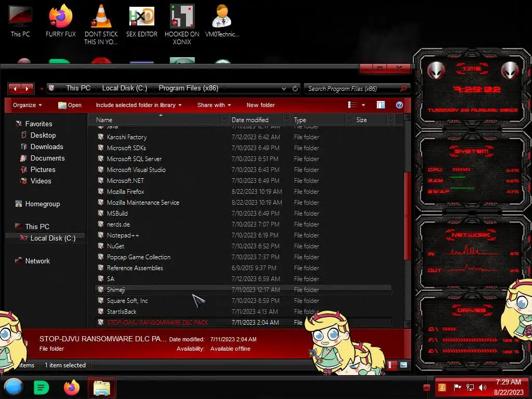The height and width of the screenshot is (399, 532).
Task: Open network tray icon
Action: 470,387
